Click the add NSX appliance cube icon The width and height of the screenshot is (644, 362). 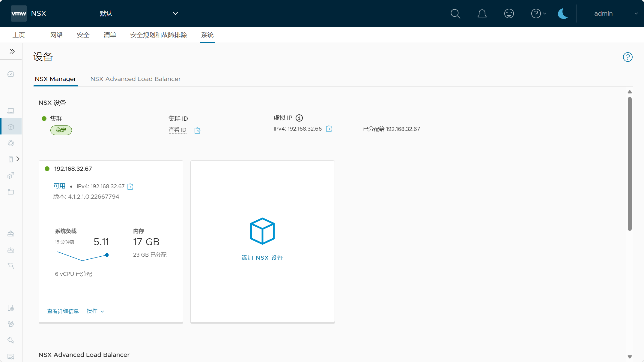(x=262, y=231)
